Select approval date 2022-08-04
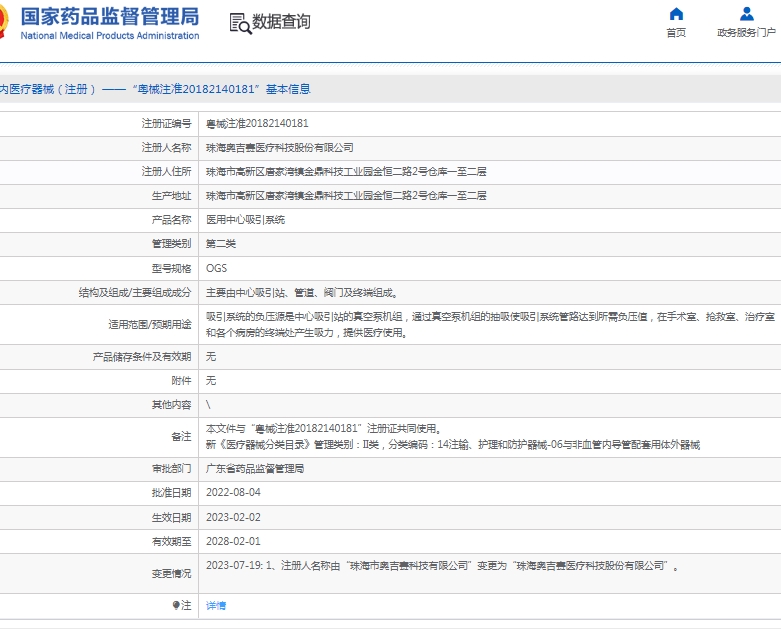Screen dimensions: 781x629 pos(233,493)
